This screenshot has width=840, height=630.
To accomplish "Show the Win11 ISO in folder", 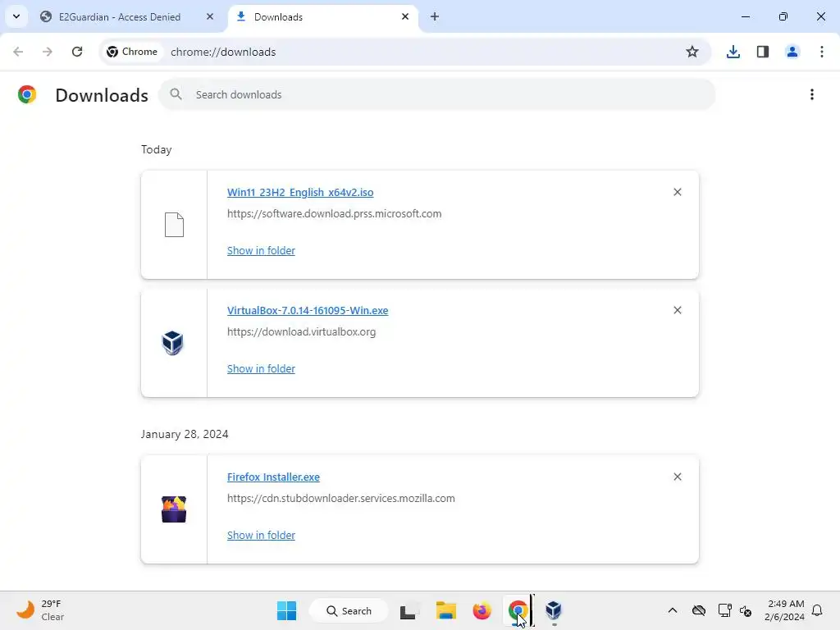I will coord(261,251).
